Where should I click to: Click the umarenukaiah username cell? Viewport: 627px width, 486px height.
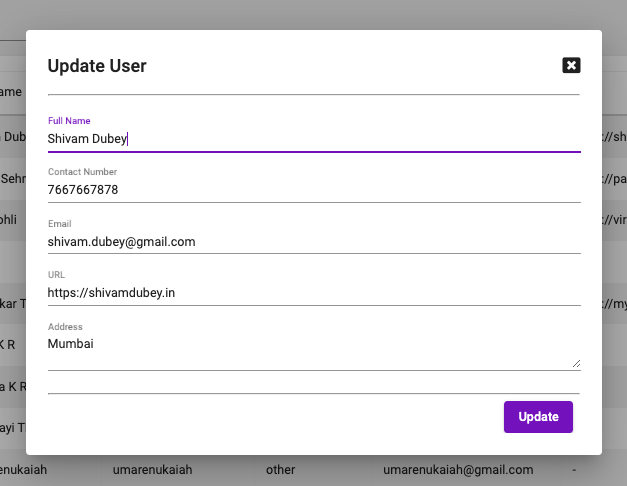[152, 469]
